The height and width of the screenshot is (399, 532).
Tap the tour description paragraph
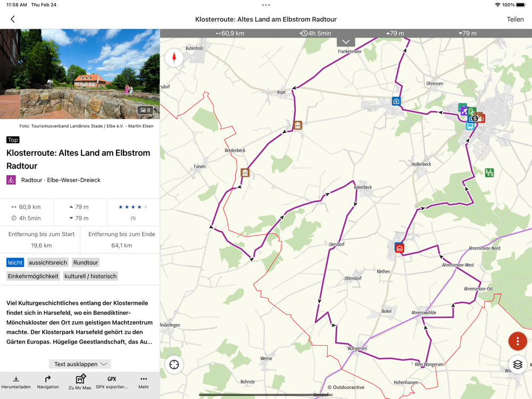(80, 322)
